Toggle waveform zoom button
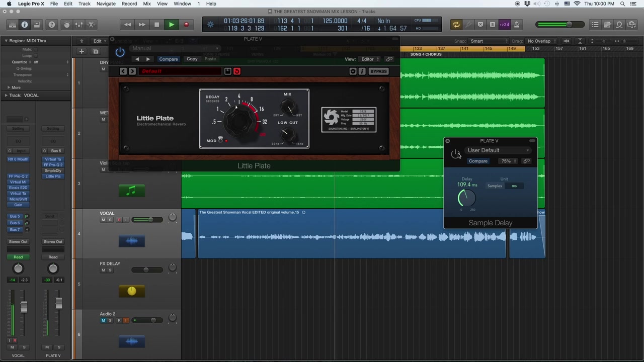Screen dimensions: 644x362 pyautogui.click(x=567, y=41)
